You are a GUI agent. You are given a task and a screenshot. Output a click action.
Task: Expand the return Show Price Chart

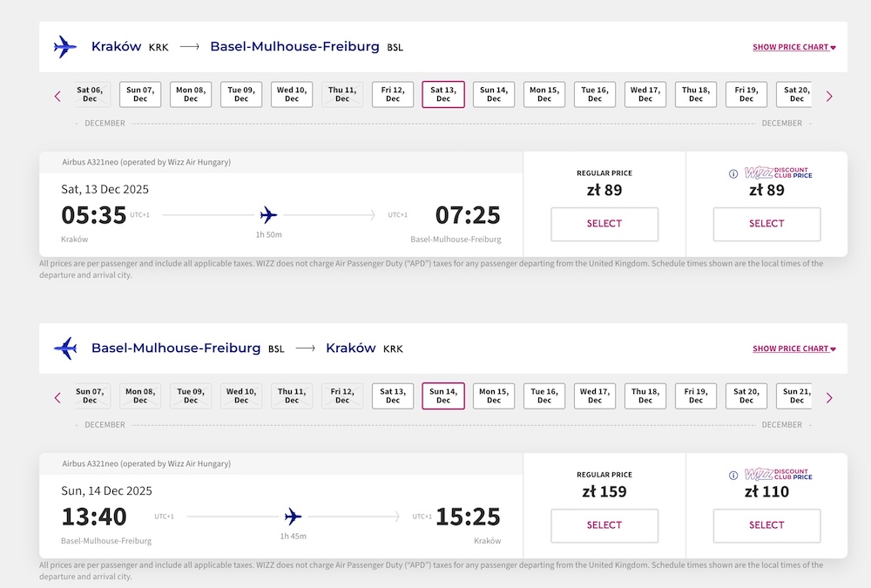(793, 348)
